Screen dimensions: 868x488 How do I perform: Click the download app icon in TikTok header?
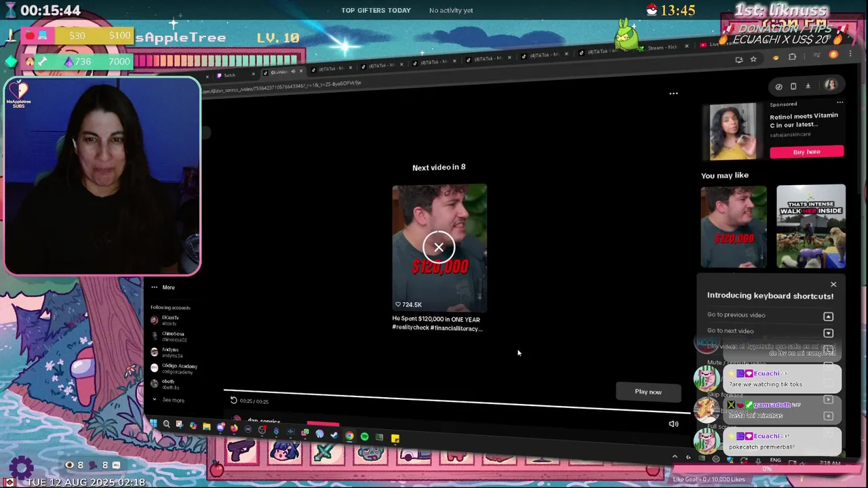(808, 85)
